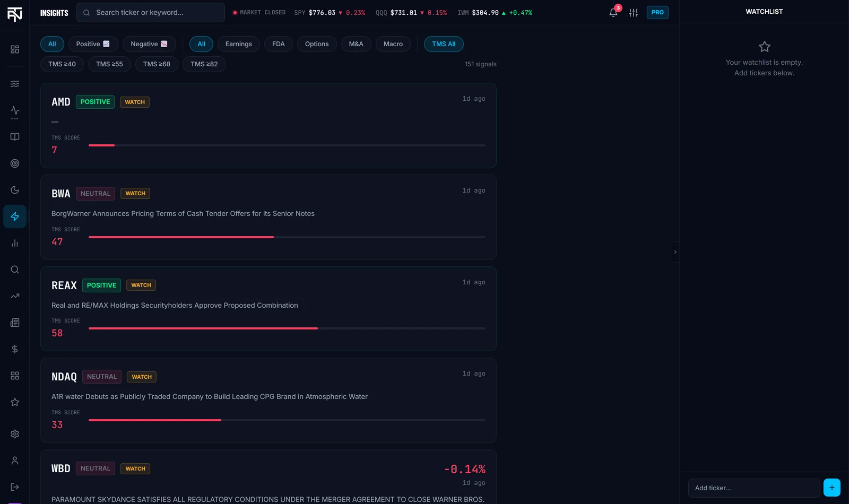Filter signals by FDA
This screenshot has width=849, height=504.
point(279,44)
